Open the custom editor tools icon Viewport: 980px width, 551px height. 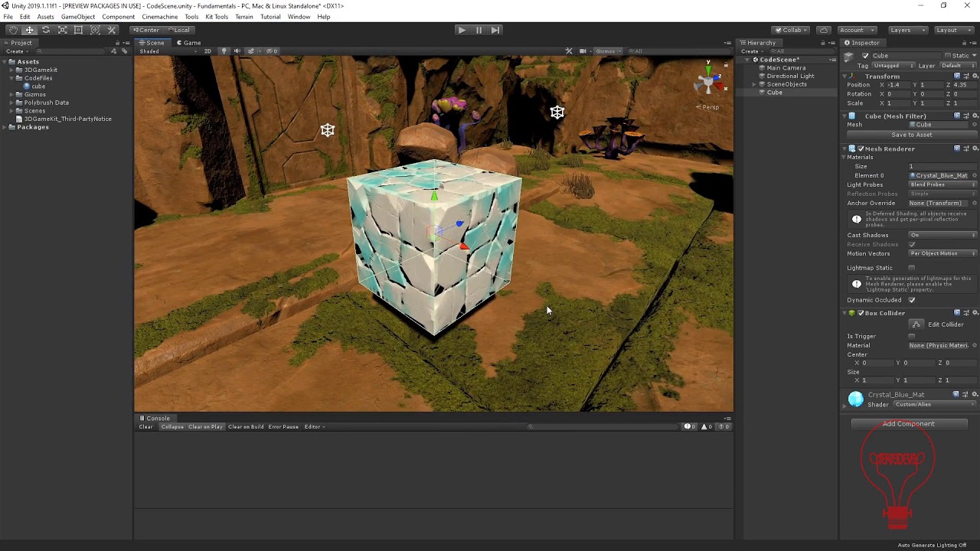[x=111, y=30]
